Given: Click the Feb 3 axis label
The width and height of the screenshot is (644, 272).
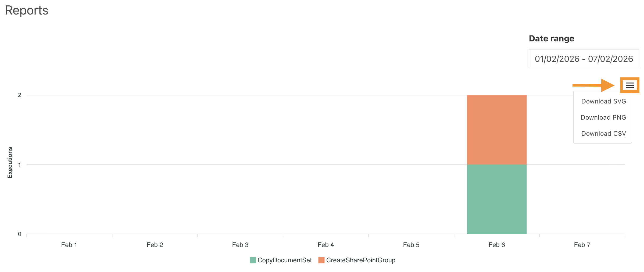Looking at the screenshot, I should 240,245.
